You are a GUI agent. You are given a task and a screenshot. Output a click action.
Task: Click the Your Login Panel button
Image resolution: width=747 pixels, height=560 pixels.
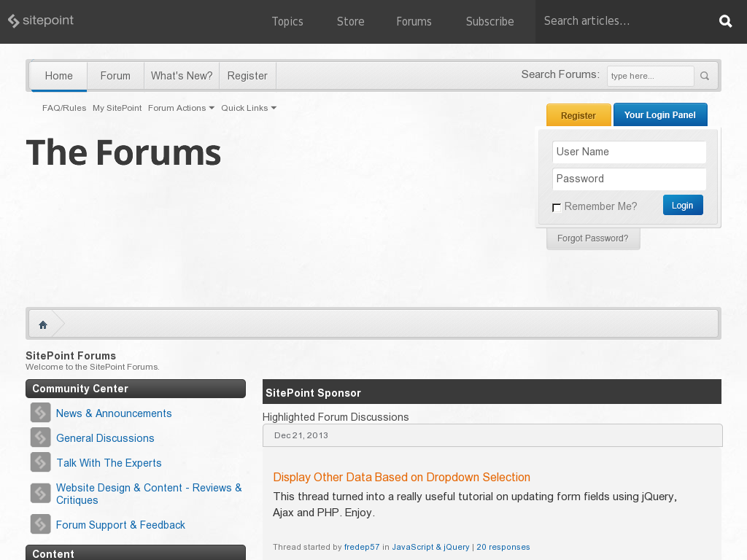click(x=659, y=114)
